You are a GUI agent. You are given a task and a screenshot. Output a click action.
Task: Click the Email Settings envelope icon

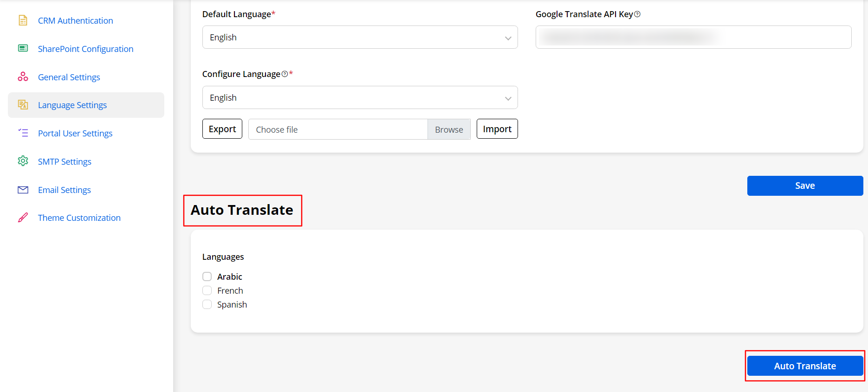[23, 190]
